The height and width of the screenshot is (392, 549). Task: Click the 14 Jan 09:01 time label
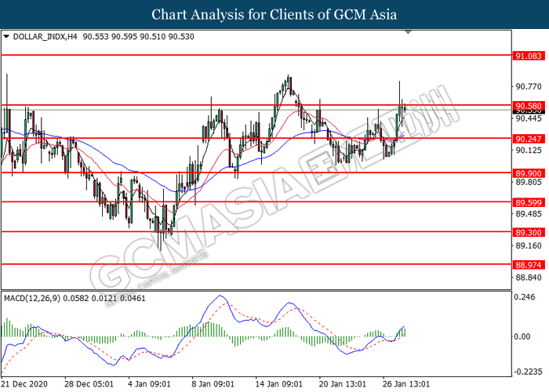tap(278, 384)
